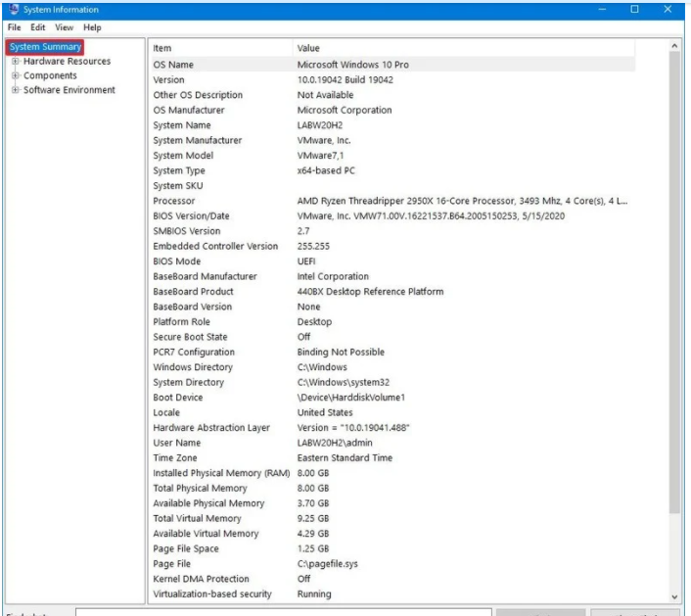Click the System Information title bar icon

(x=14, y=9)
